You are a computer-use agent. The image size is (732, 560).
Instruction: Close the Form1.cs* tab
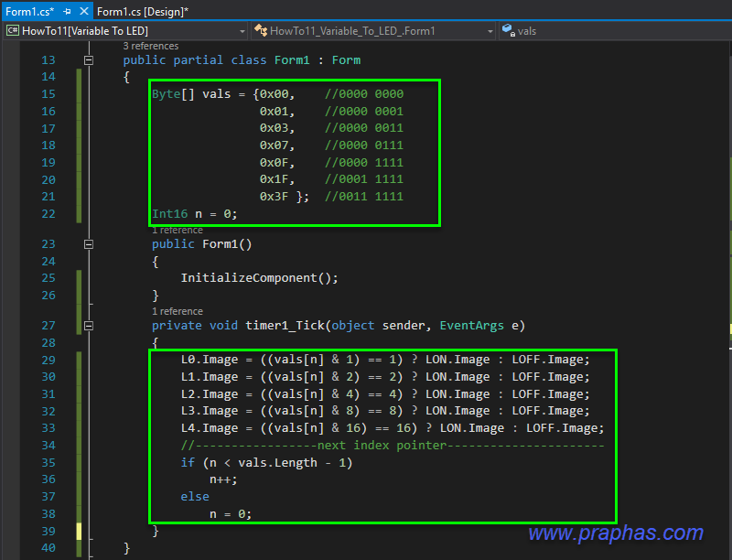(x=84, y=11)
